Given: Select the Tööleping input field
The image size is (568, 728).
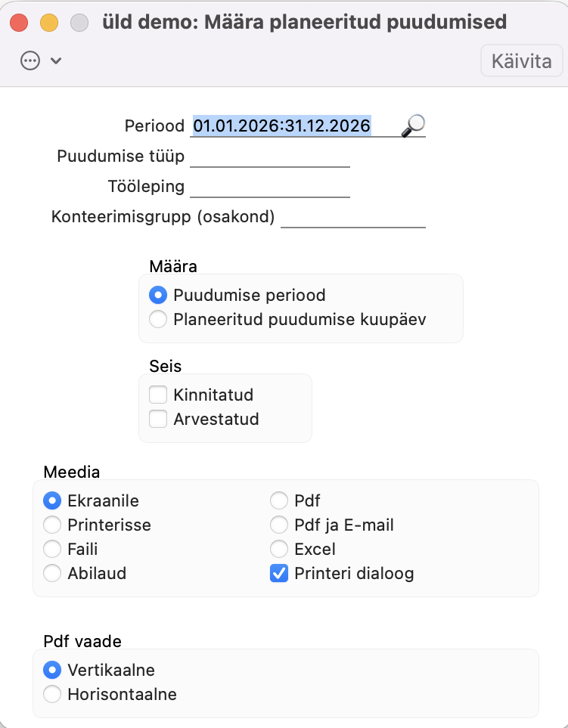Looking at the screenshot, I should click(x=270, y=187).
